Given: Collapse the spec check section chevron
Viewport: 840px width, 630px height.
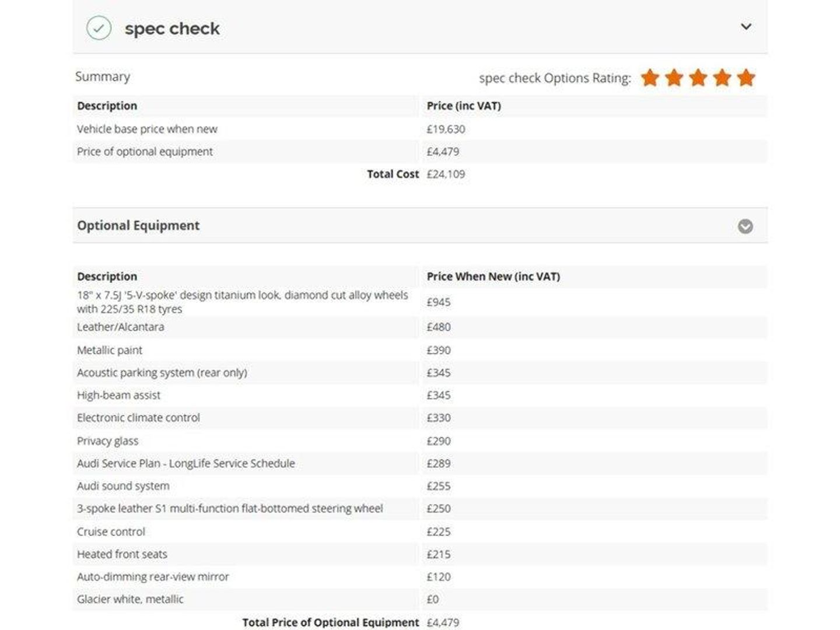Looking at the screenshot, I should click(x=745, y=26).
